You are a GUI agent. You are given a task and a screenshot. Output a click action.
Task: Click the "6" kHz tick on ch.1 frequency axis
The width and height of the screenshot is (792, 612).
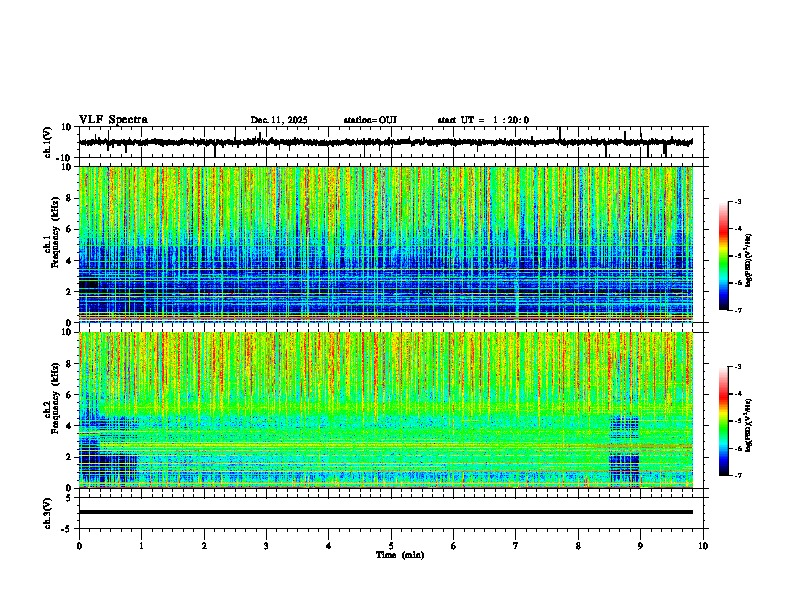tap(68, 230)
